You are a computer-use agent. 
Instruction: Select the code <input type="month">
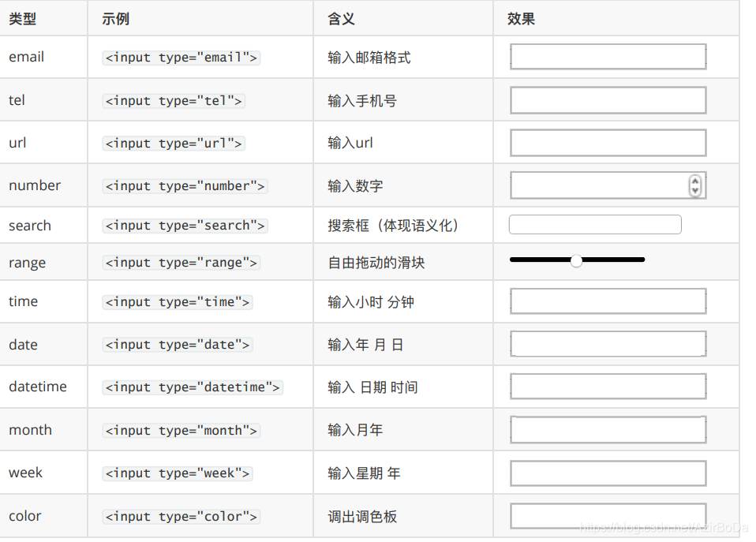[182, 431]
